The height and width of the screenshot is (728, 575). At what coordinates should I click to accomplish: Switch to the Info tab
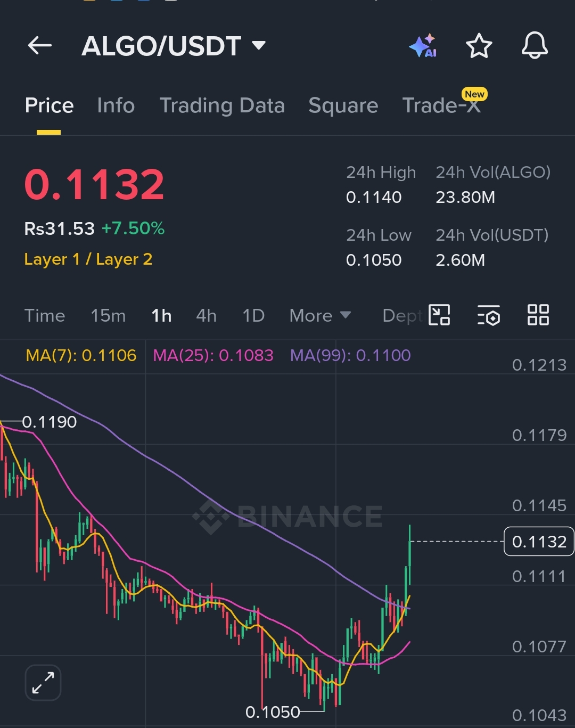pos(116,105)
